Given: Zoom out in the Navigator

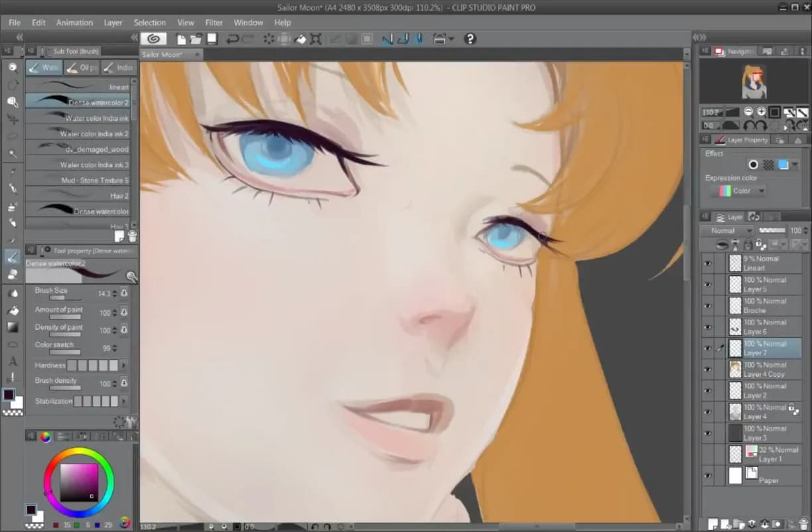Looking at the screenshot, I should [748, 112].
